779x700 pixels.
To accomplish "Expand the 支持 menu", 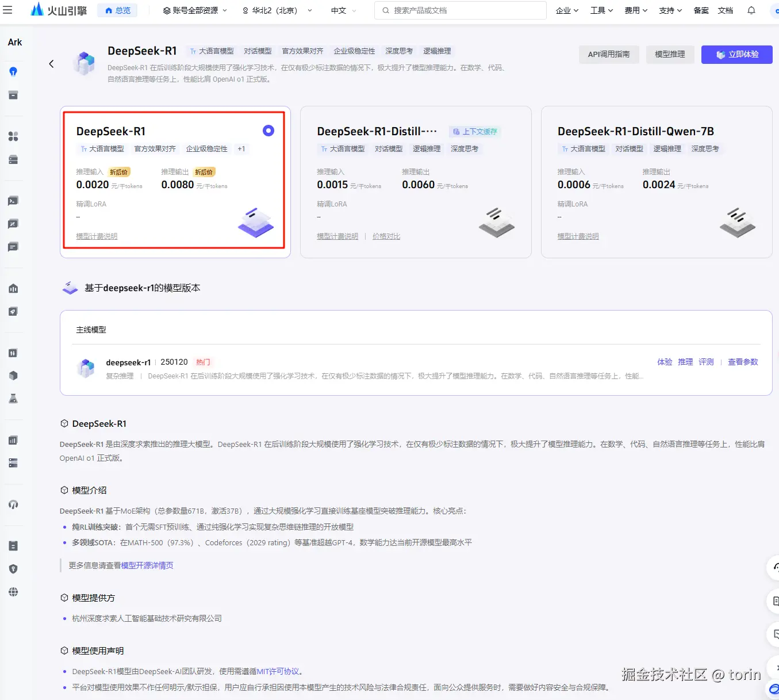I will [670, 10].
